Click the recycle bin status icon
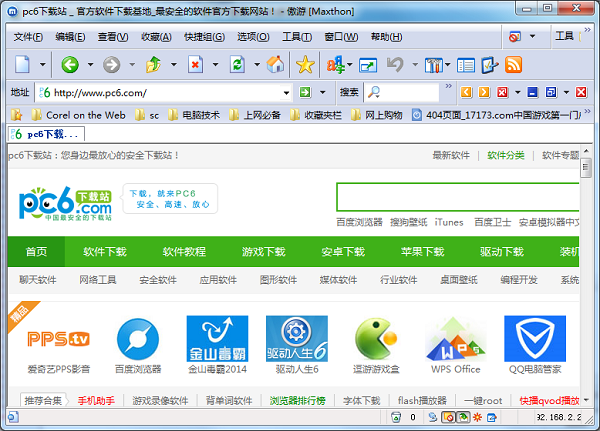600x431 pixels. 396,417
